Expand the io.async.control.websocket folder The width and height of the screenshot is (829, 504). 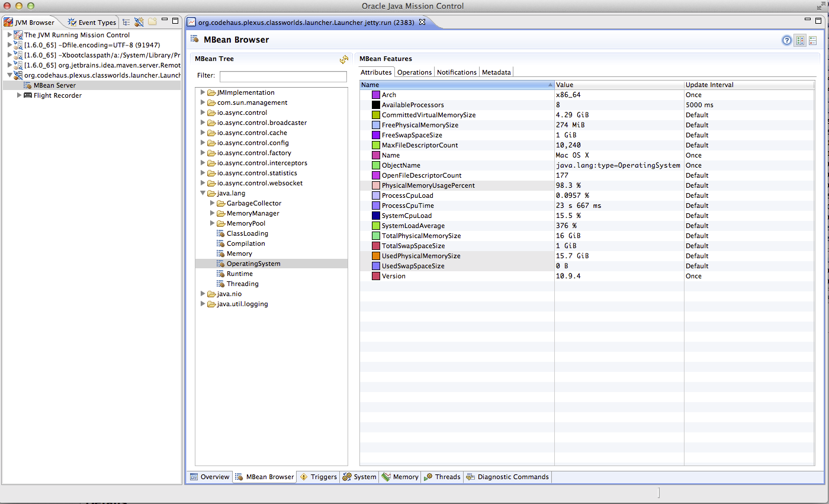click(203, 183)
